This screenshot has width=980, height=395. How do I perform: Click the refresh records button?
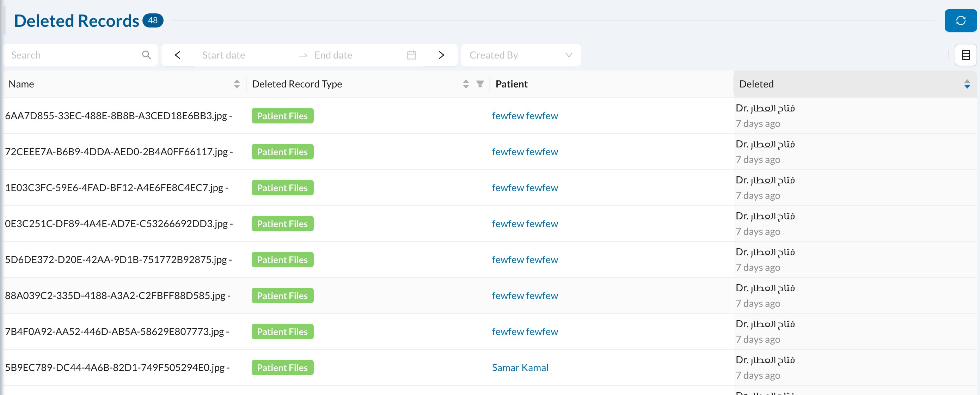(x=960, y=20)
